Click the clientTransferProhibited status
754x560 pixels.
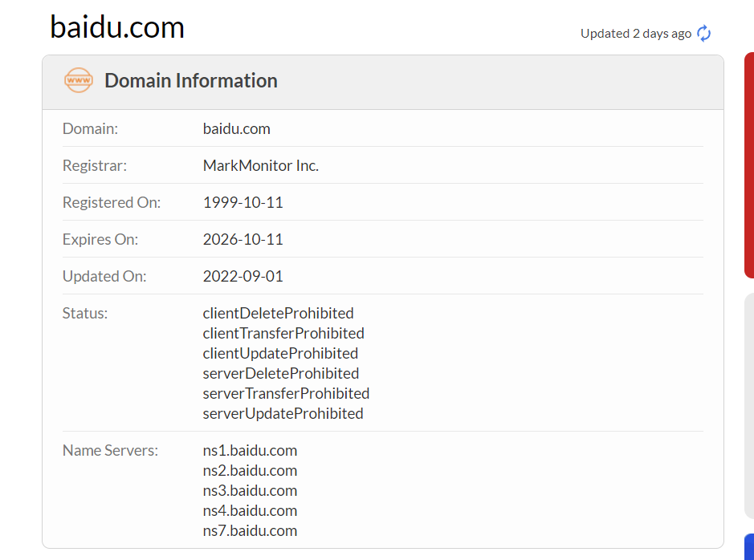click(283, 333)
